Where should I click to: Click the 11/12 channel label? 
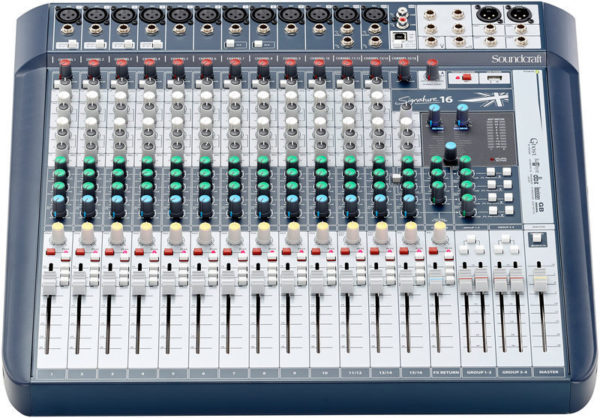click(355, 372)
